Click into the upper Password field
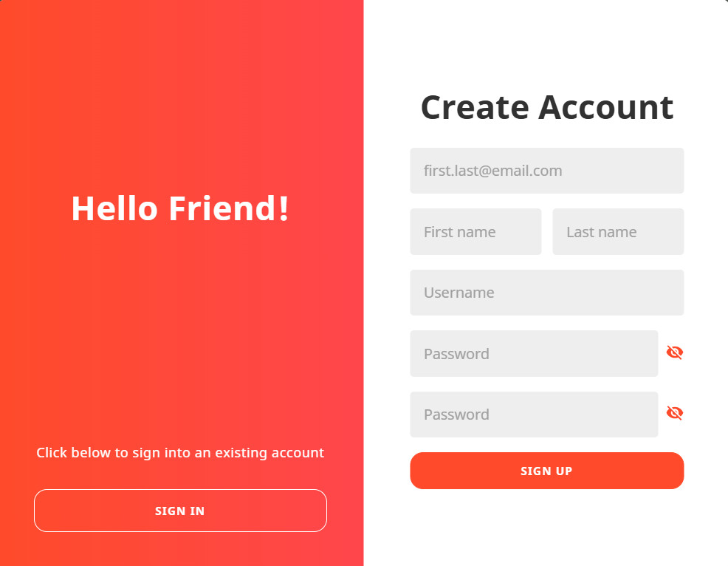Screen dimensions: 728x566 [533, 353]
